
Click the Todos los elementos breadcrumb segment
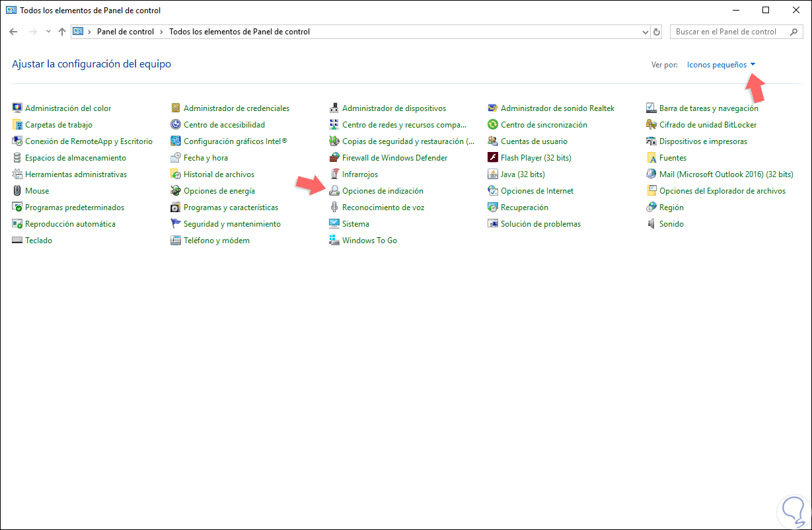[x=240, y=32]
